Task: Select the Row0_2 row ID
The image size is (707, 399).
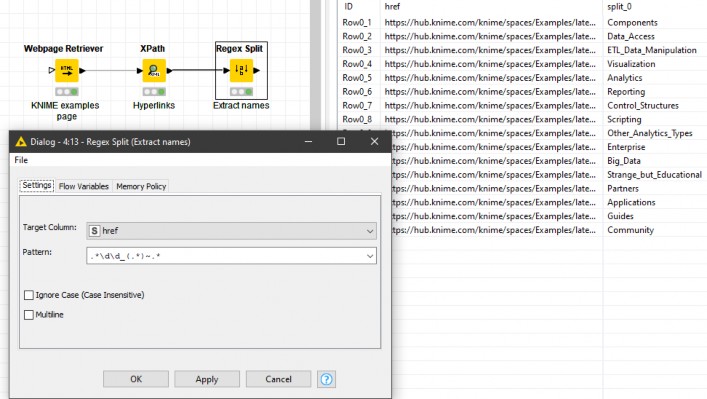Action: (357, 36)
